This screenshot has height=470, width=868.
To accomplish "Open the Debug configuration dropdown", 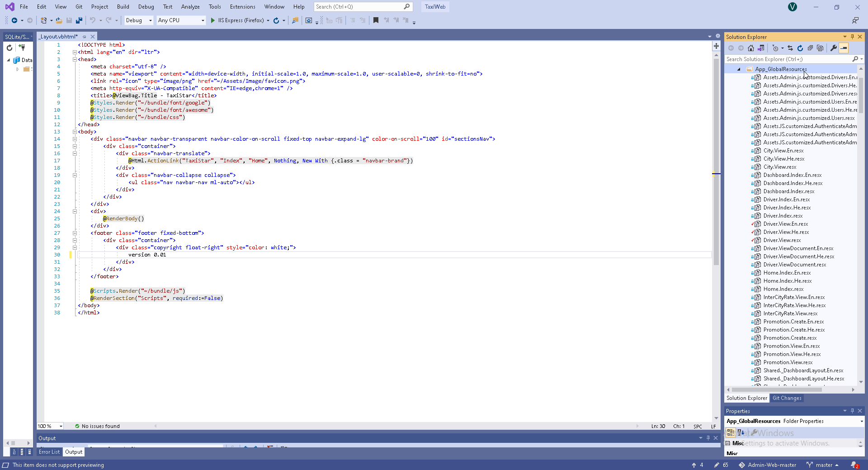I will pos(139,20).
